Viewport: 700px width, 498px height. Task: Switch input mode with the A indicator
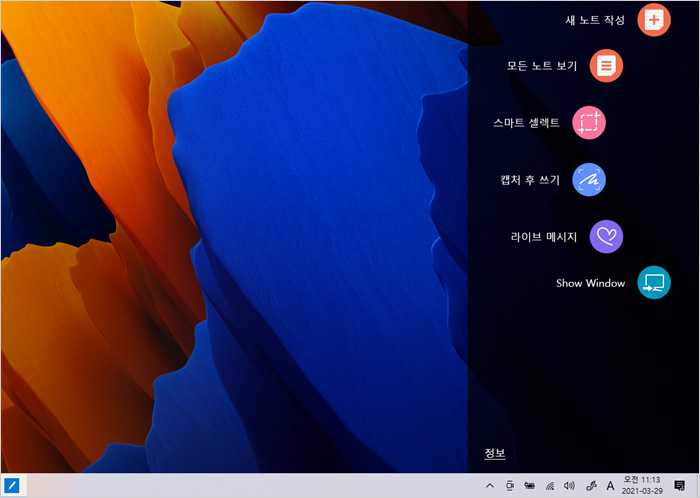(610, 486)
